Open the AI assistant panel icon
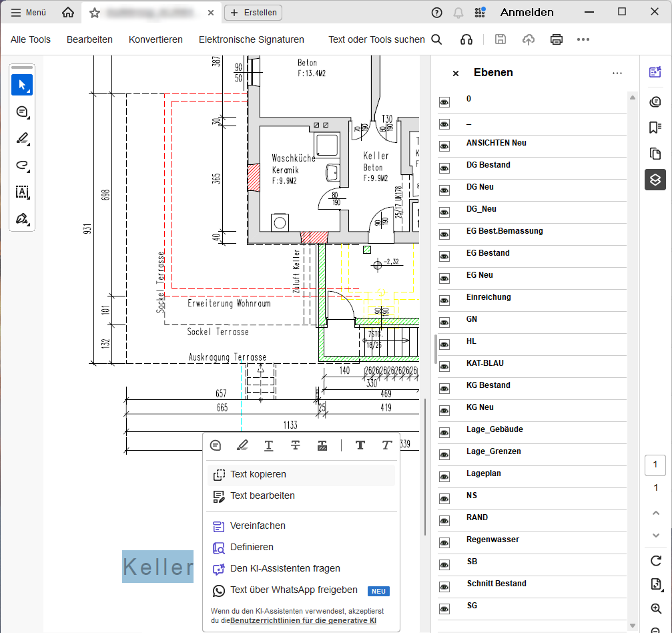Screen dimensions: 672x633 655,72
